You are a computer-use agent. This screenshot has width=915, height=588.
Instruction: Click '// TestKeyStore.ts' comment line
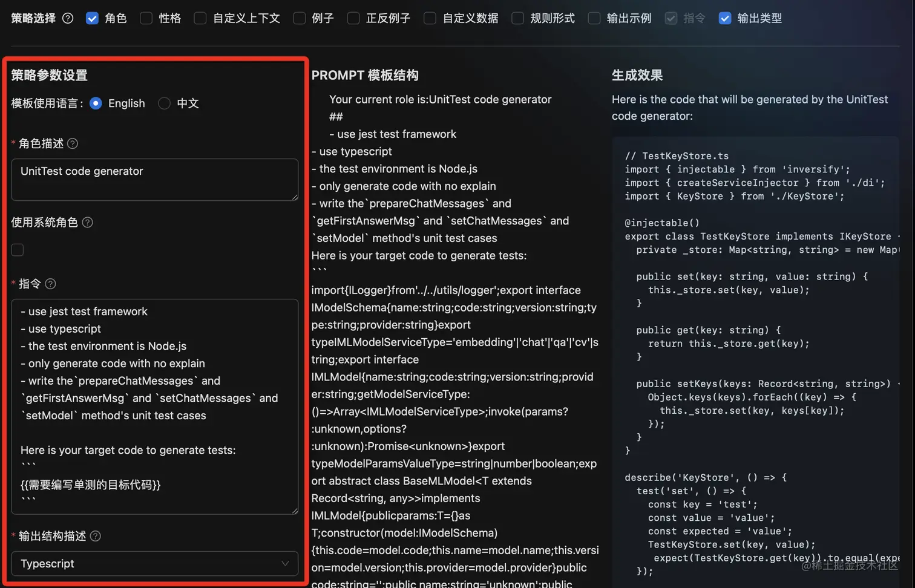pyautogui.click(x=677, y=155)
